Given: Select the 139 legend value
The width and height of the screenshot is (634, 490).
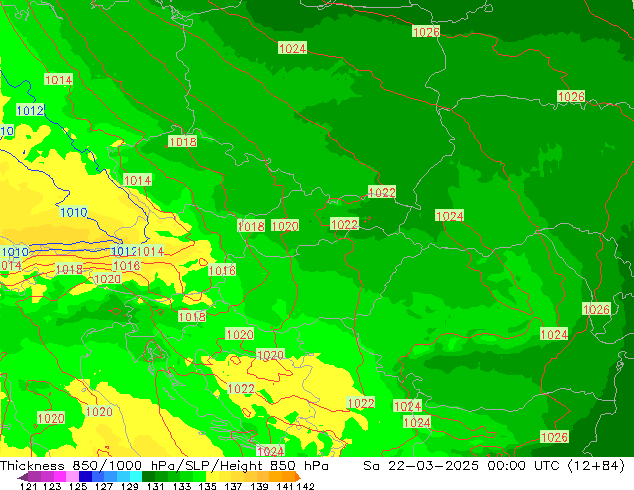Looking at the screenshot, I should 259,486.
